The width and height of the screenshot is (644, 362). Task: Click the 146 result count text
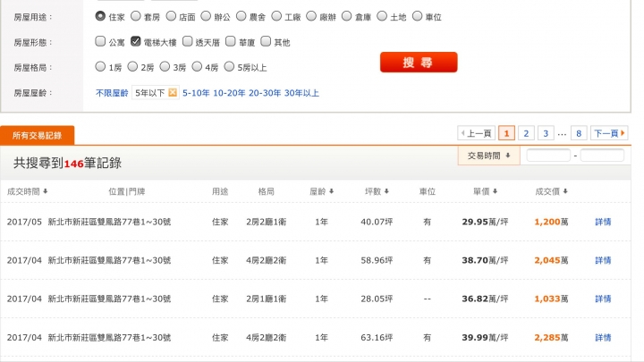tap(74, 164)
